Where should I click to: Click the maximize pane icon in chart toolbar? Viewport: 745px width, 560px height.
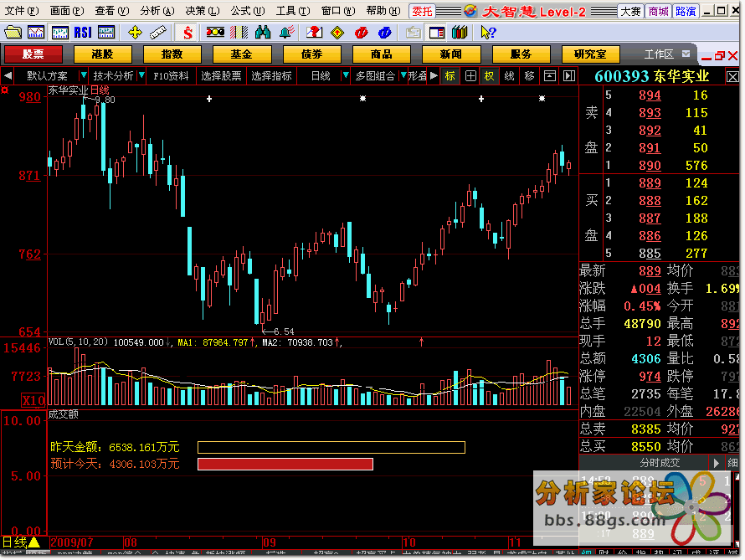(x=550, y=76)
